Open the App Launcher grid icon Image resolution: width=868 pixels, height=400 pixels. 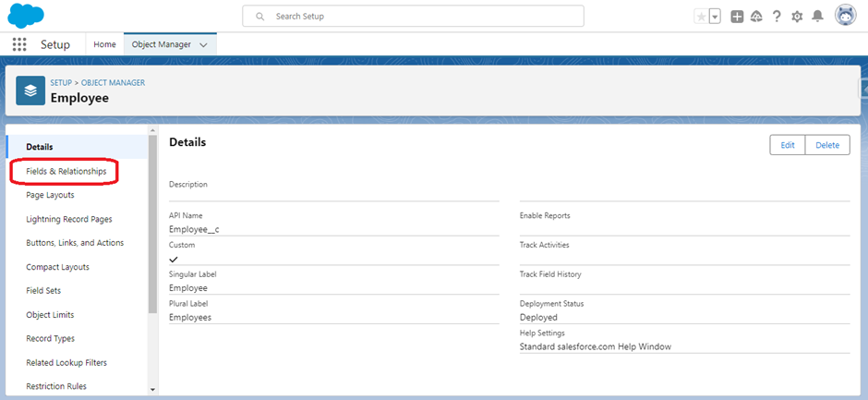pos(19,44)
